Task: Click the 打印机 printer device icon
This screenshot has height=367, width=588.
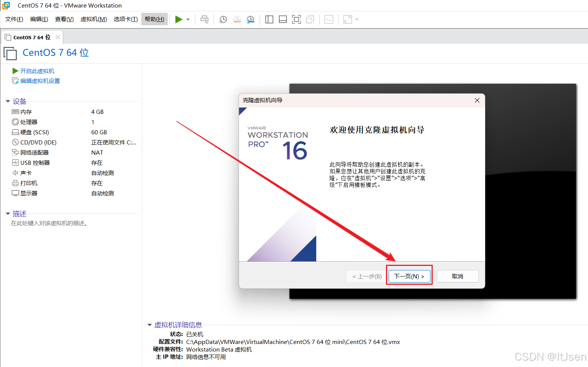Action: [15, 183]
